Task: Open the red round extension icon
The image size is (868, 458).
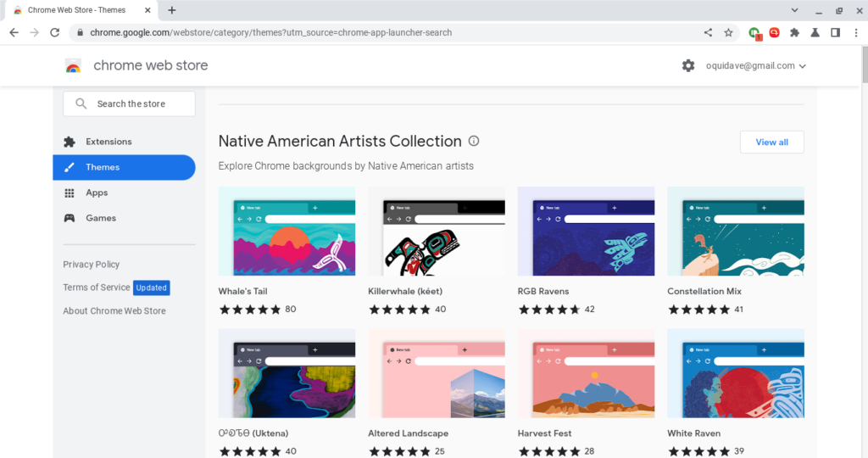Action: tap(775, 33)
